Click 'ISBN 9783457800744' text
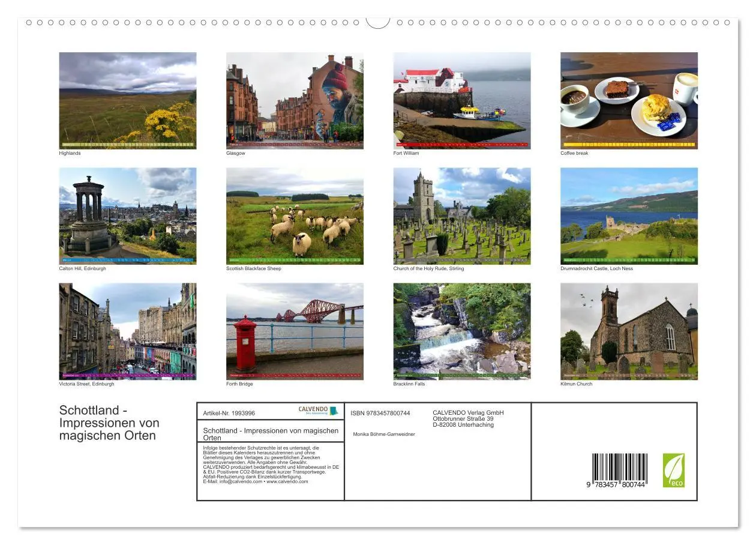This screenshot has height=545, width=756. (380, 413)
